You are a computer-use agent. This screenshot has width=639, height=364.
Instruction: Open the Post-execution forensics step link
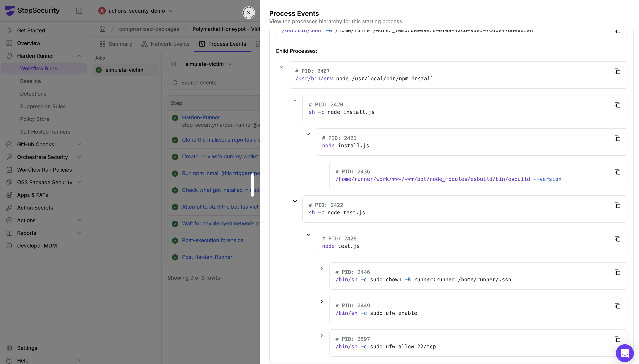pos(212,240)
